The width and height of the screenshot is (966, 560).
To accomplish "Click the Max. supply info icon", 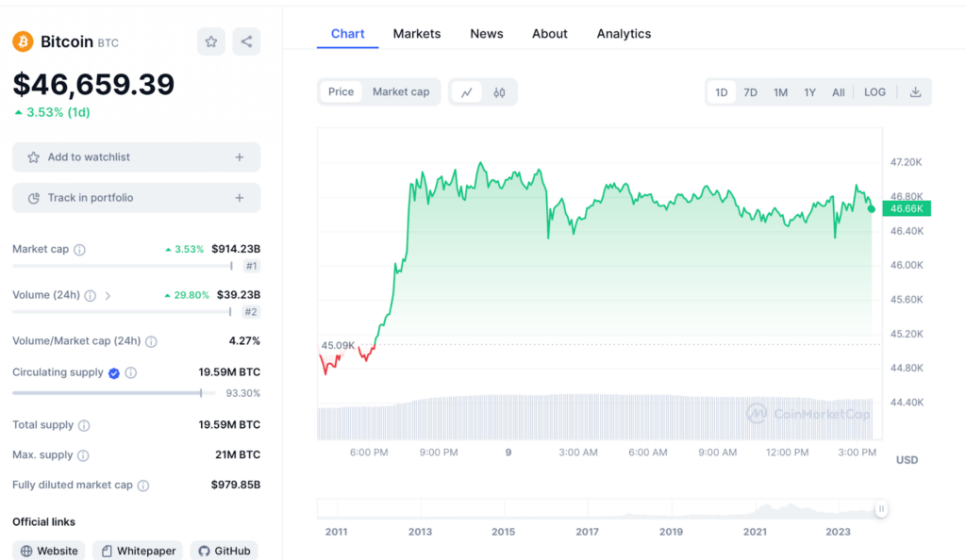I will [83, 455].
